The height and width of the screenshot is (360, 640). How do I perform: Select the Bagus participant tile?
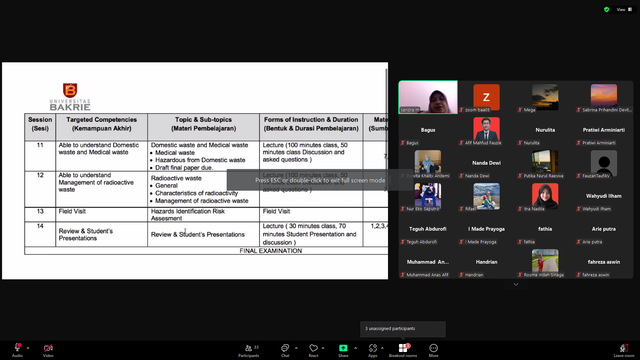(428, 130)
